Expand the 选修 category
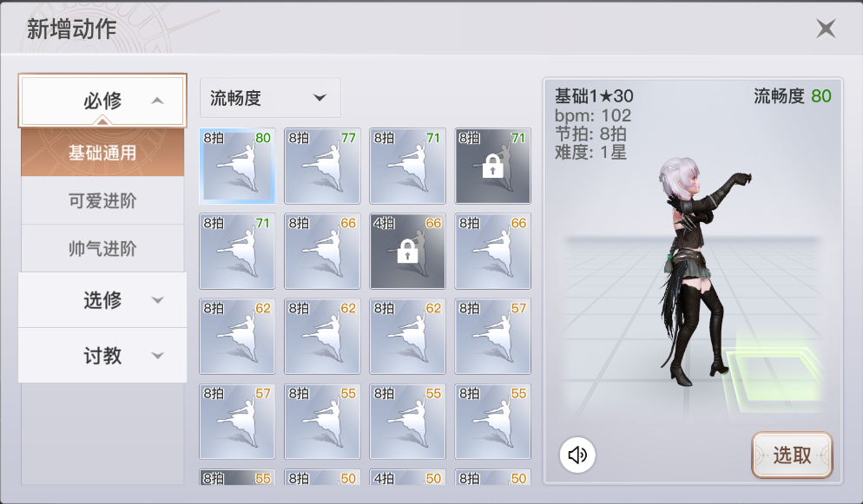The image size is (863, 504). pyautogui.click(x=102, y=300)
